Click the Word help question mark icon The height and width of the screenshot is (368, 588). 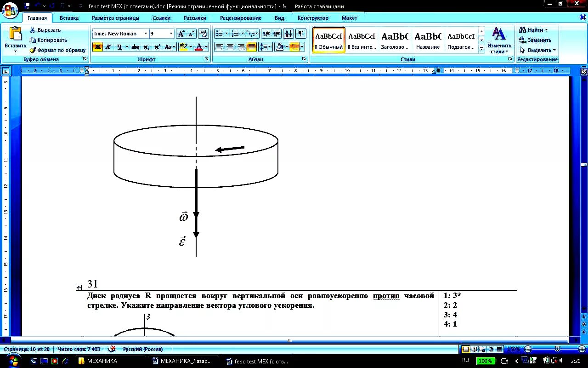pos(582,17)
